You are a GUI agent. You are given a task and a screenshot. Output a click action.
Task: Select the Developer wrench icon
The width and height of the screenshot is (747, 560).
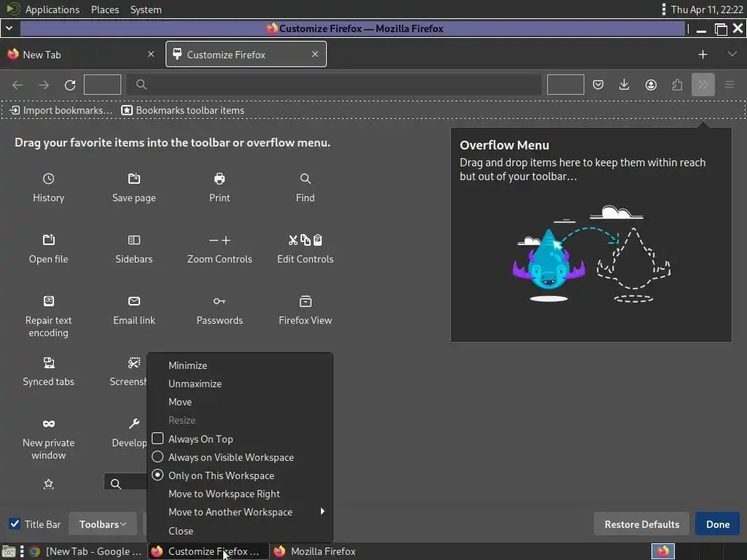(134, 424)
